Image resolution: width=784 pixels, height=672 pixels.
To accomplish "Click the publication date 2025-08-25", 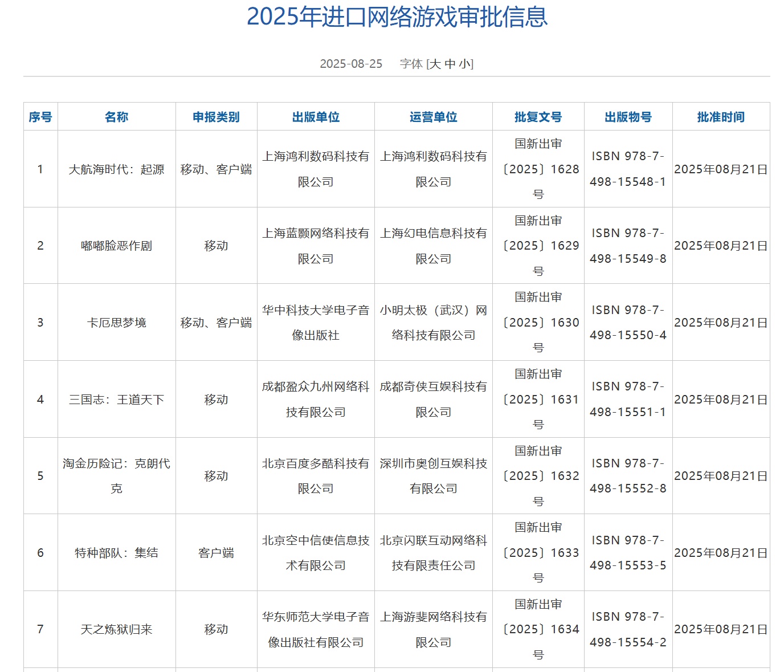I will (x=351, y=64).
